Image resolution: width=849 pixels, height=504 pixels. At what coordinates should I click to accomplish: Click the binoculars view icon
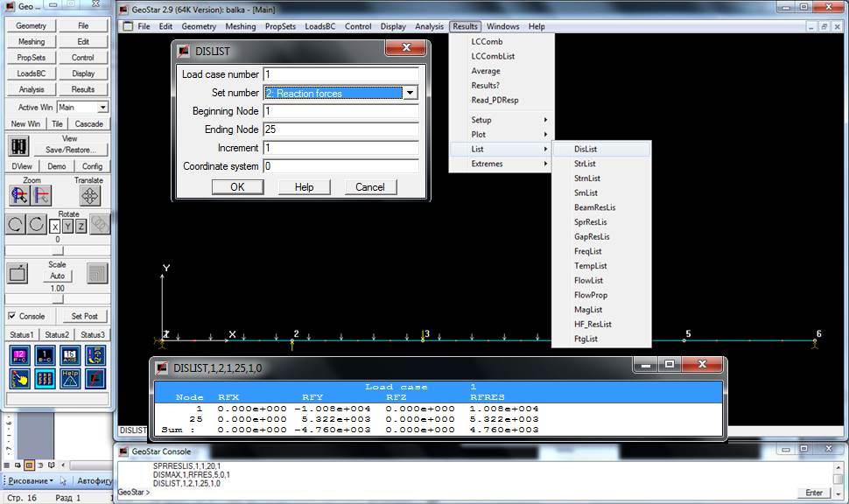tap(19, 146)
